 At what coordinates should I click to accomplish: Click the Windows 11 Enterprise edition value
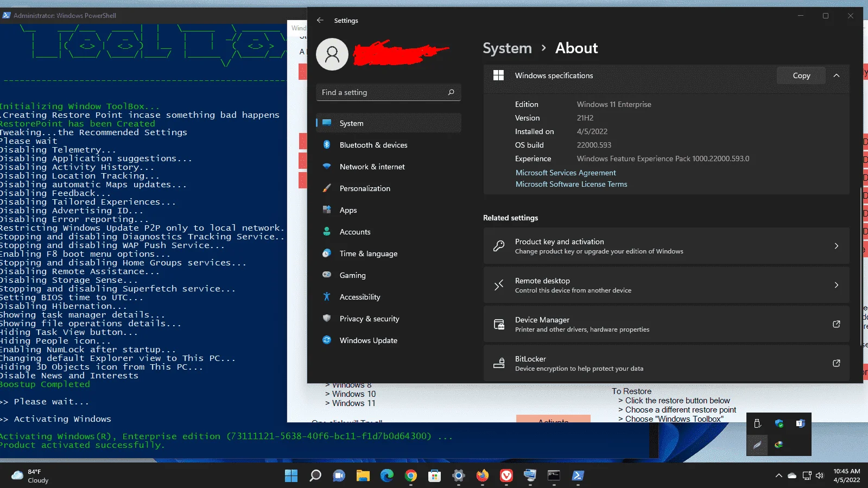click(x=614, y=104)
